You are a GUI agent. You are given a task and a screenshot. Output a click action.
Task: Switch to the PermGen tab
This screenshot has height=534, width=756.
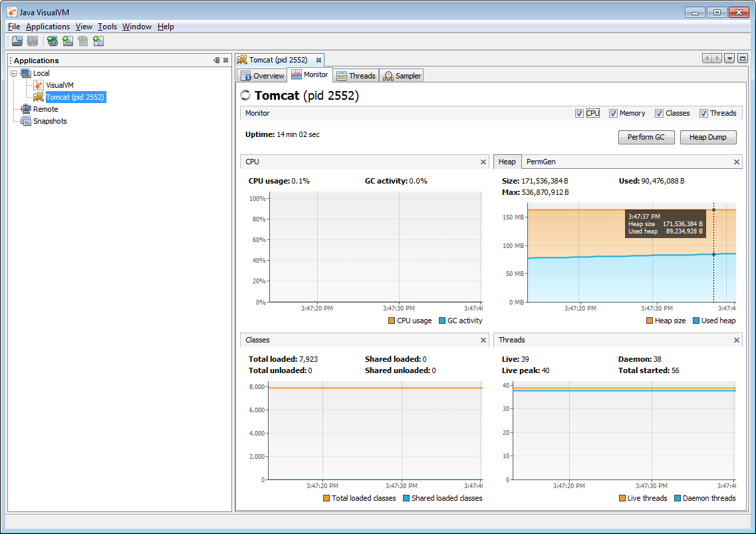tap(540, 162)
